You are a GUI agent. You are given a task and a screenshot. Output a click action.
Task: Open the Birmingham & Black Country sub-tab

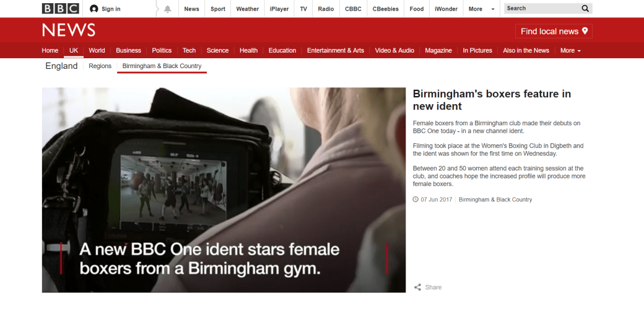click(x=162, y=66)
